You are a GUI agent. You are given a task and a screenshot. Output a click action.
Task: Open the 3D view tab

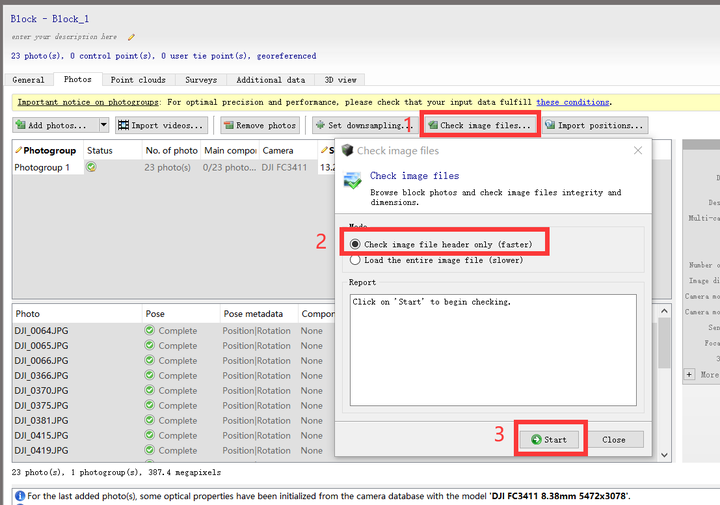coord(340,80)
